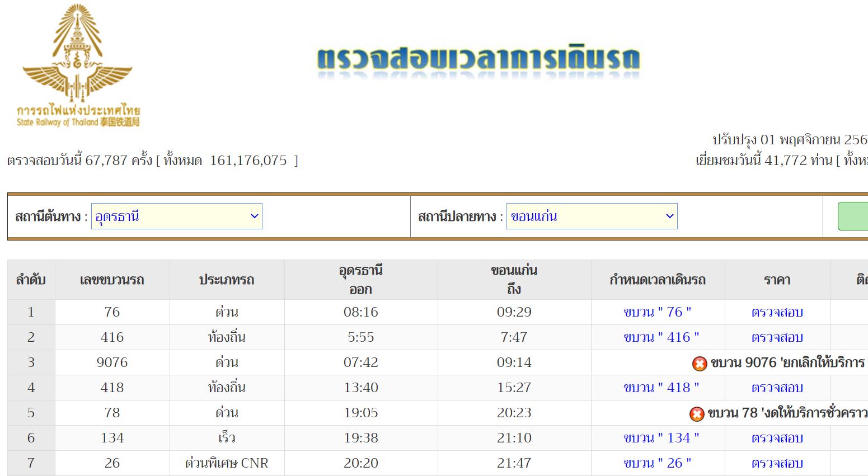Click the ขอนแก่น ถึง column header
Screen dimensions: 868x476
(514, 280)
